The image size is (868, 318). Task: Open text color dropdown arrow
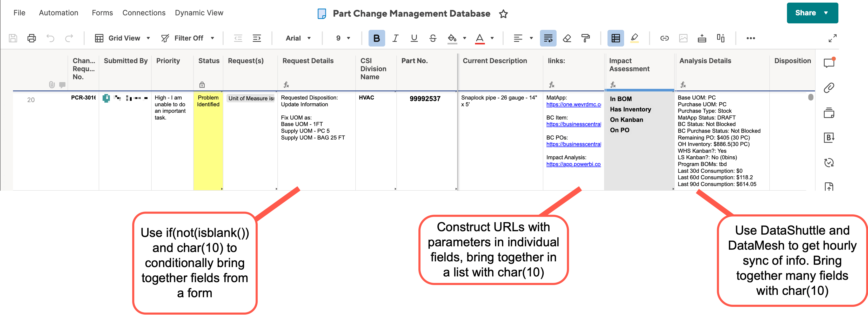pos(492,38)
